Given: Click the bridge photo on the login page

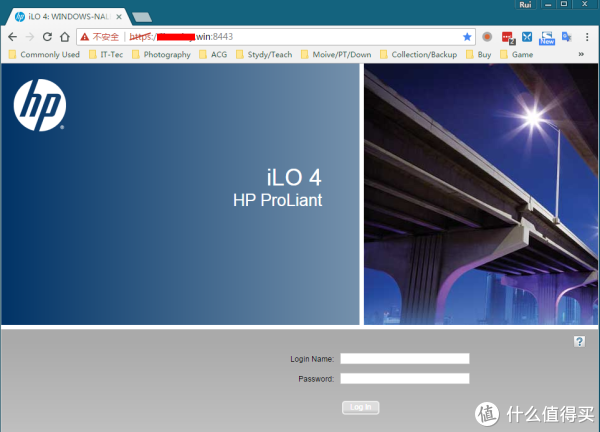Looking at the screenshot, I should tap(481, 194).
